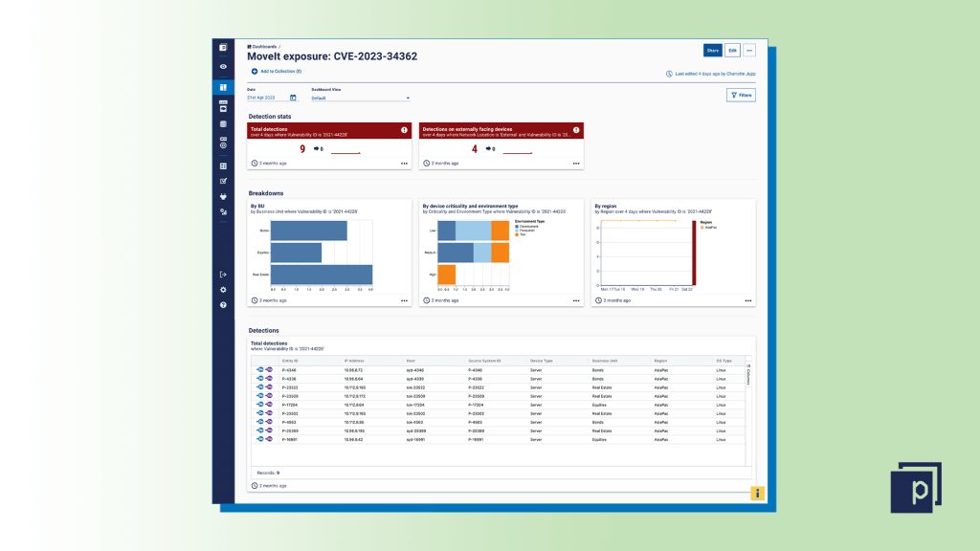Select the highlighted Dashboards sidebar icon
This screenshot has height=551, width=980.
(x=223, y=87)
